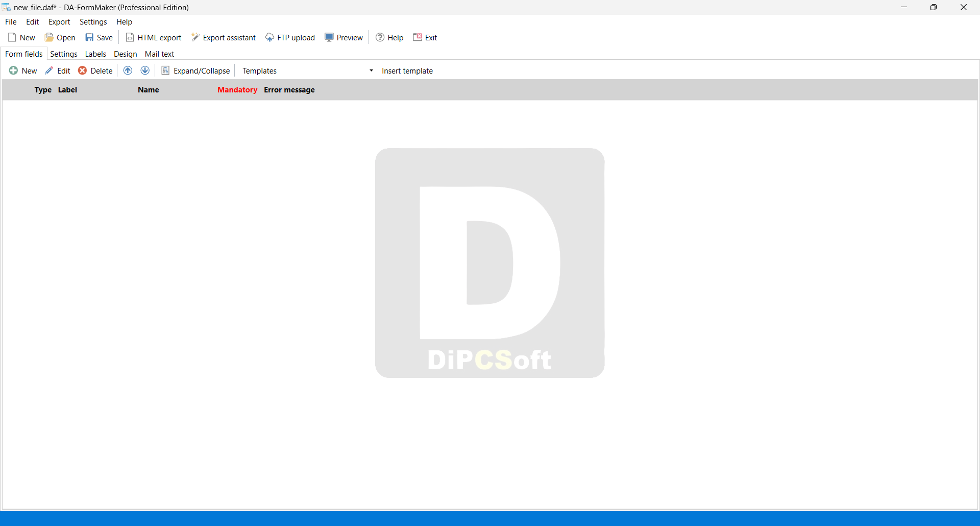Click the Help toolbar button
980x526 pixels.
tap(389, 37)
